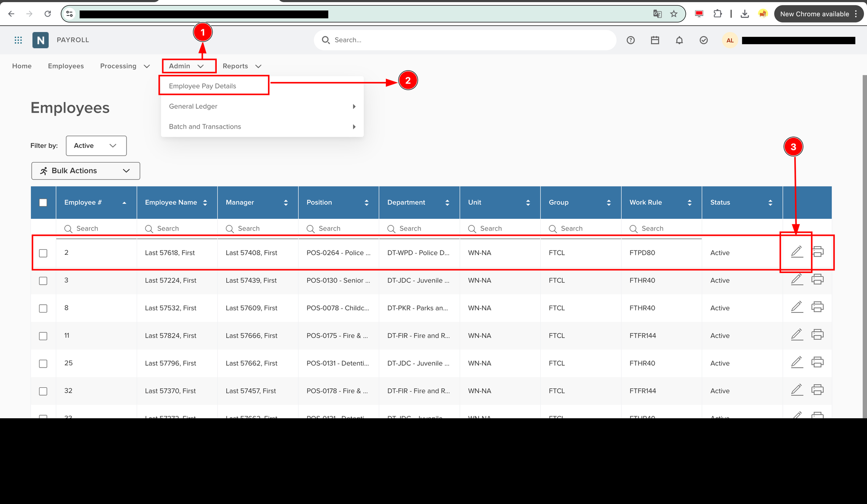Click the print icon for employee 3
Image resolution: width=867 pixels, height=504 pixels.
tap(818, 280)
